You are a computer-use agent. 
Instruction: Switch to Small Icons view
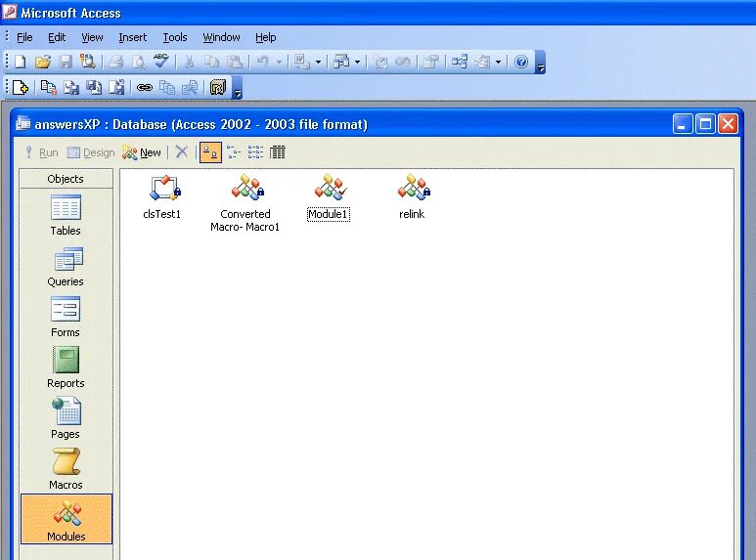pyautogui.click(x=234, y=152)
